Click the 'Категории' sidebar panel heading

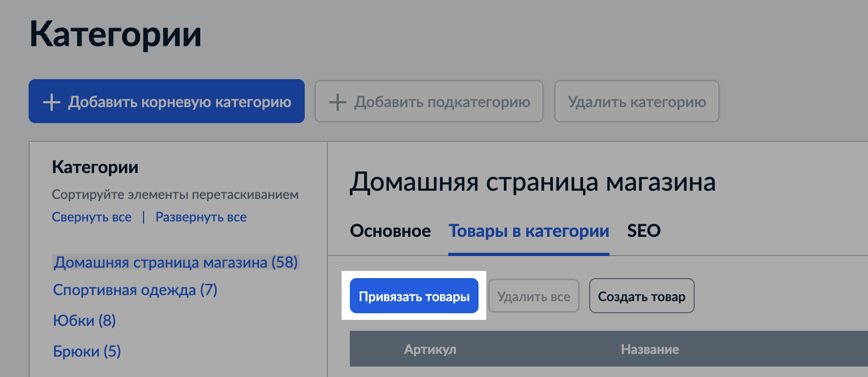click(95, 167)
